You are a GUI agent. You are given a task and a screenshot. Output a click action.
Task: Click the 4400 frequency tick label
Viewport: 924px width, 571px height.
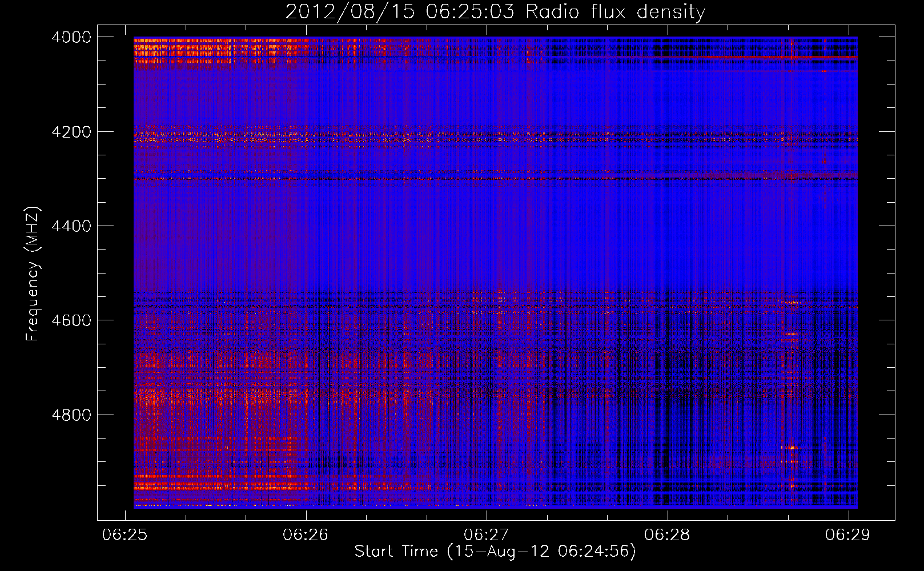pyautogui.click(x=71, y=226)
